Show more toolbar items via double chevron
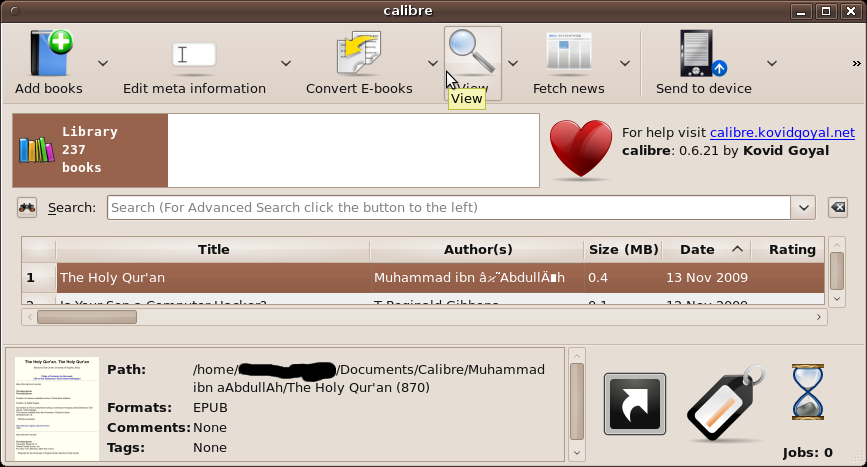Screen dimensions: 867x467 [x=856, y=64]
